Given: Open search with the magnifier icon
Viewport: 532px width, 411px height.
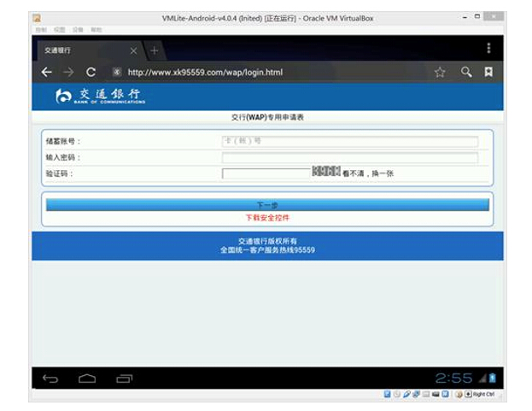Looking at the screenshot, I should (466, 72).
